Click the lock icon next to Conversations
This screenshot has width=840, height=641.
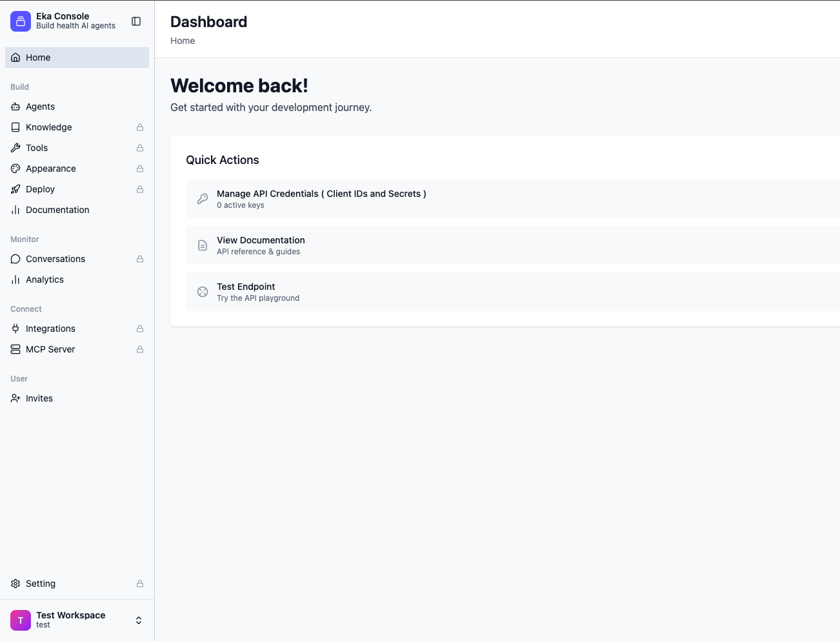pyautogui.click(x=140, y=259)
